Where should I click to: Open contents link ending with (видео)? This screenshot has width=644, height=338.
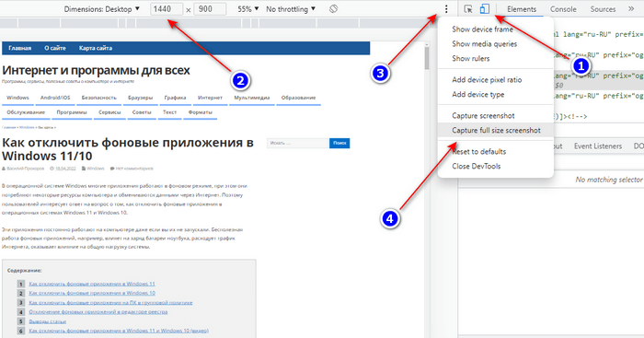pos(119,331)
